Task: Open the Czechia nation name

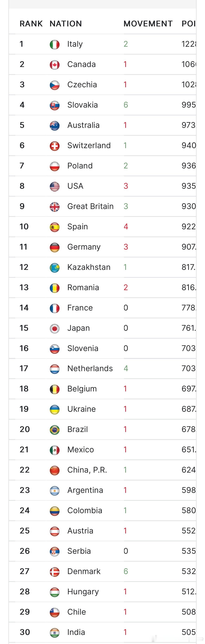Action: coord(82,84)
